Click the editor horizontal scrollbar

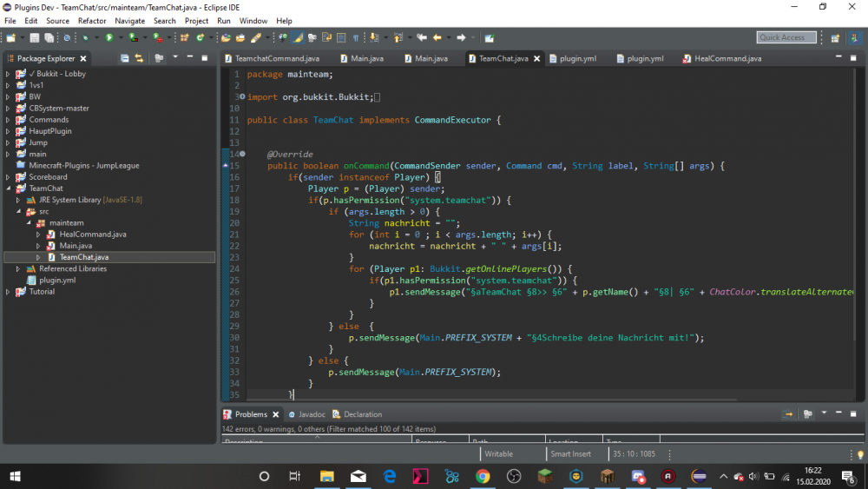click(x=491, y=400)
